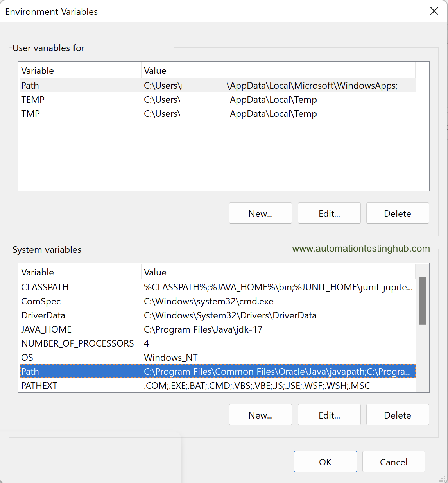Viewport: 448px width, 483px height.
Task: Select the JAVA_HOME system variable
Action: [x=218, y=329]
